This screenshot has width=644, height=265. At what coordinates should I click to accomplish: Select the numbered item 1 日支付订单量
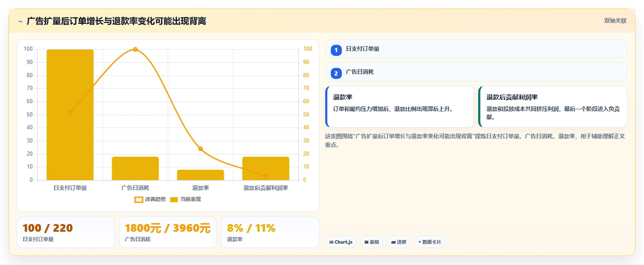point(476,49)
